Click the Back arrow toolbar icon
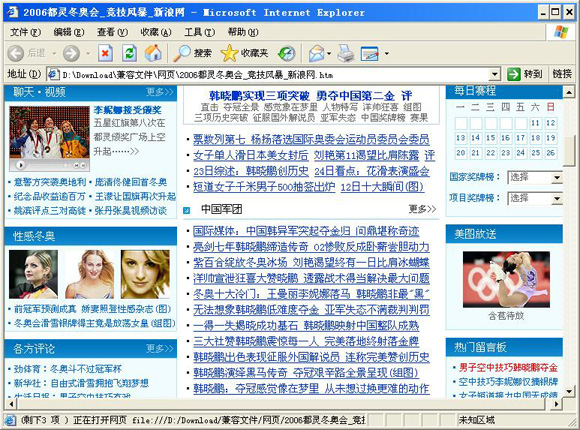The image size is (580, 430). click(x=16, y=54)
